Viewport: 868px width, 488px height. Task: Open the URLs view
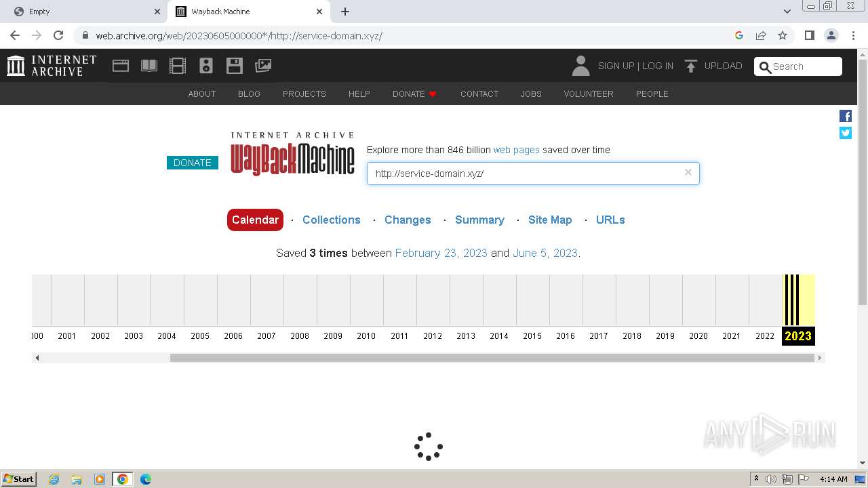pos(610,220)
